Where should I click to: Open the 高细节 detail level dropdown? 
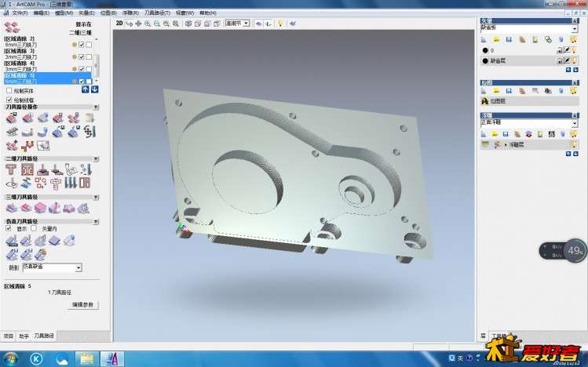[237, 24]
